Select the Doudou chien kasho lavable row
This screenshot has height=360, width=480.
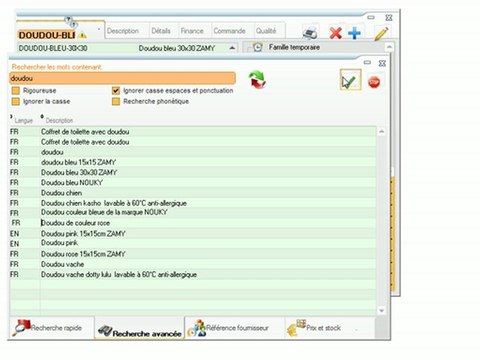click(x=193, y=203)
